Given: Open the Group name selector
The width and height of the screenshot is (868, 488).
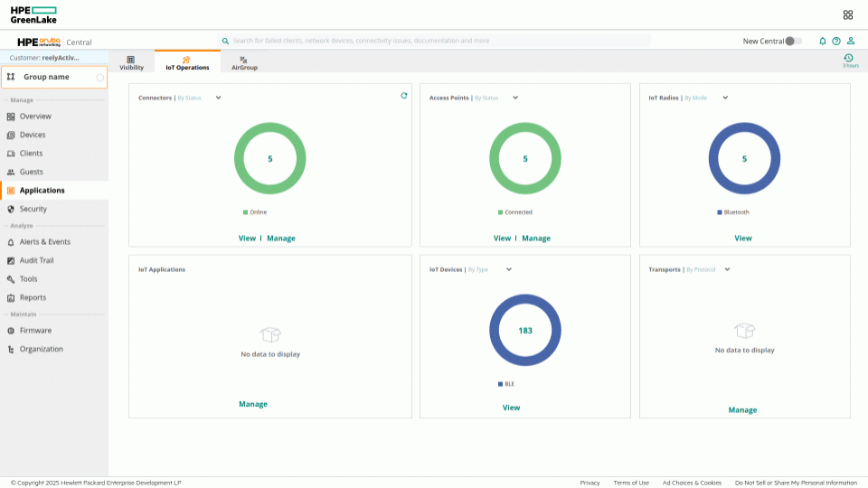Looking at the screenshot, I should point(54,77).
